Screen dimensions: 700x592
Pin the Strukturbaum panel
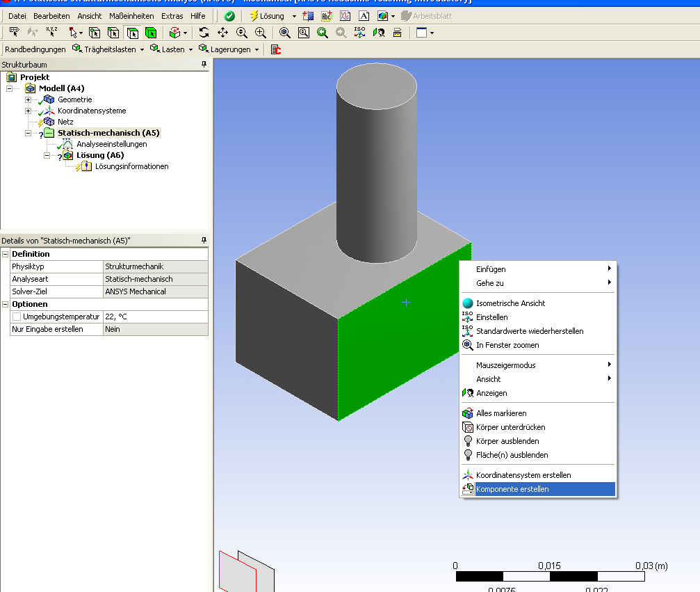[x=204, y=64]
